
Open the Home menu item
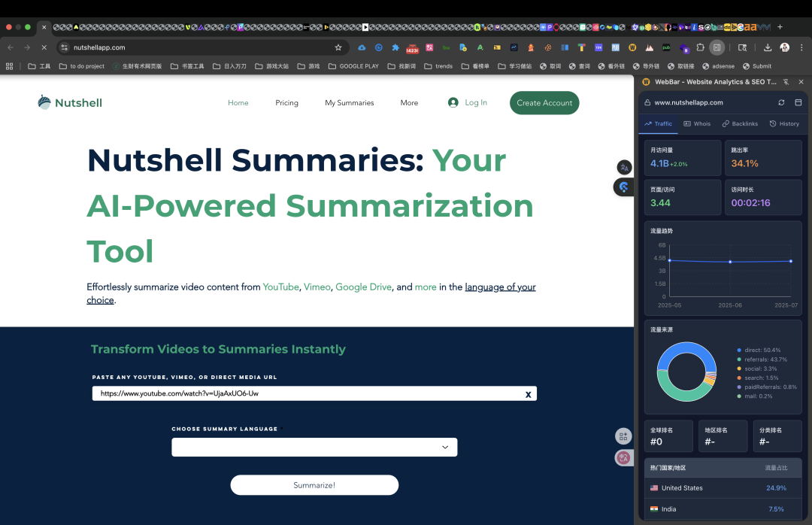238,102
